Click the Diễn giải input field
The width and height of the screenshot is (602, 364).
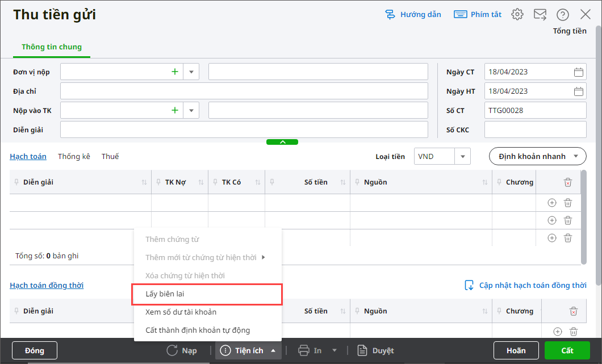pyautogui.click(x=244, y=130)
